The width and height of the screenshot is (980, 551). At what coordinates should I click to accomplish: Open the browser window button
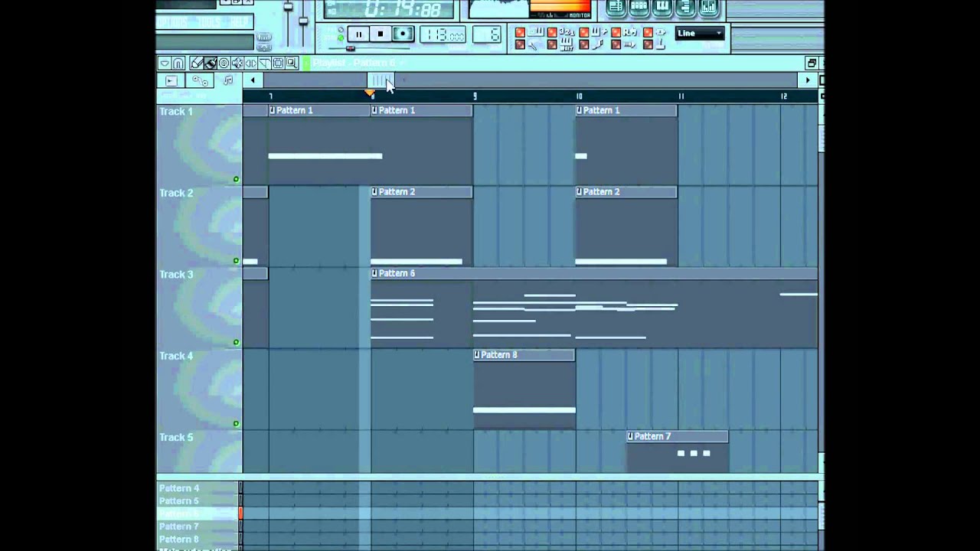pyautogui.click(x=686, y=6)
